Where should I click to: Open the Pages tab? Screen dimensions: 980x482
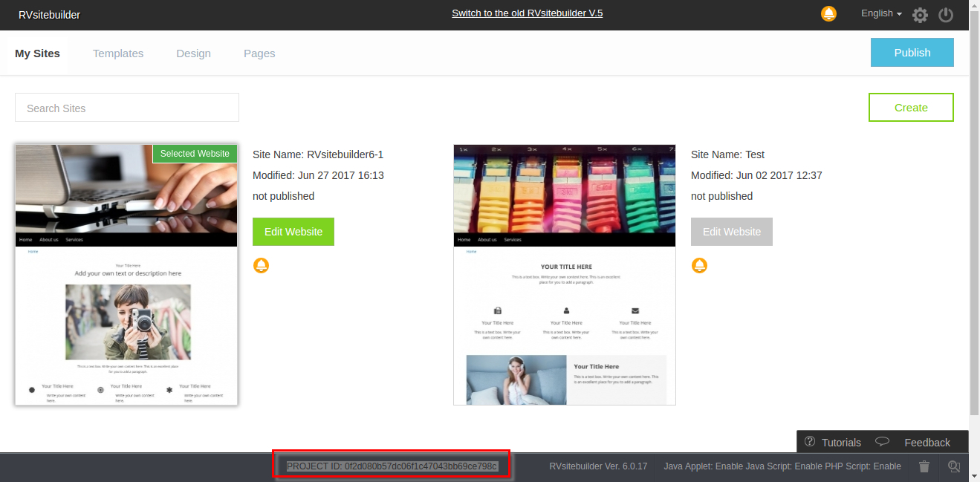point(259,53)
